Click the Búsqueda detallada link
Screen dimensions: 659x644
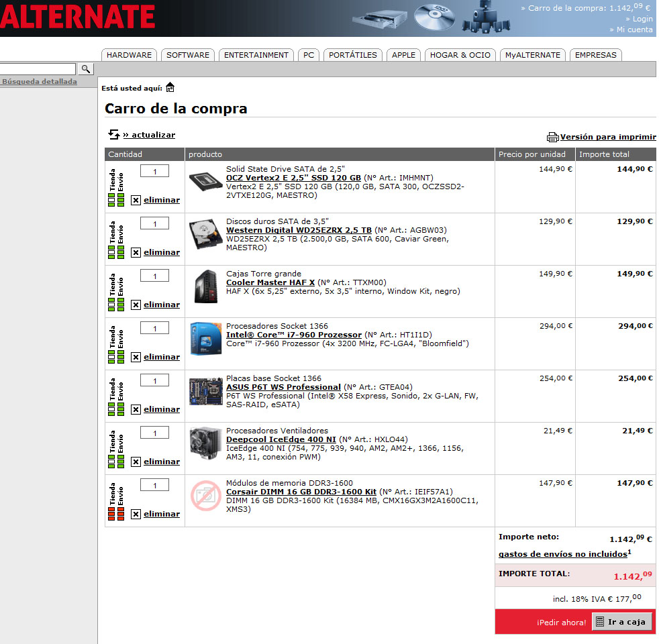[x=40, y=81]
